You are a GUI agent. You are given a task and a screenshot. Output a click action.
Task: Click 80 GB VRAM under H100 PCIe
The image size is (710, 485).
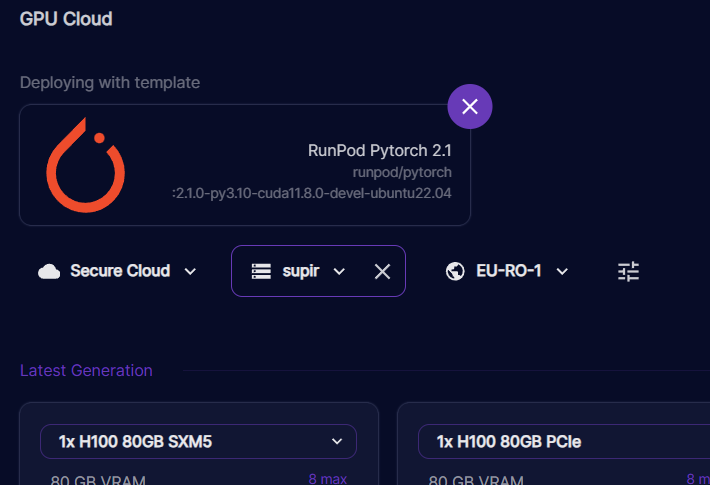pos(476,480)
